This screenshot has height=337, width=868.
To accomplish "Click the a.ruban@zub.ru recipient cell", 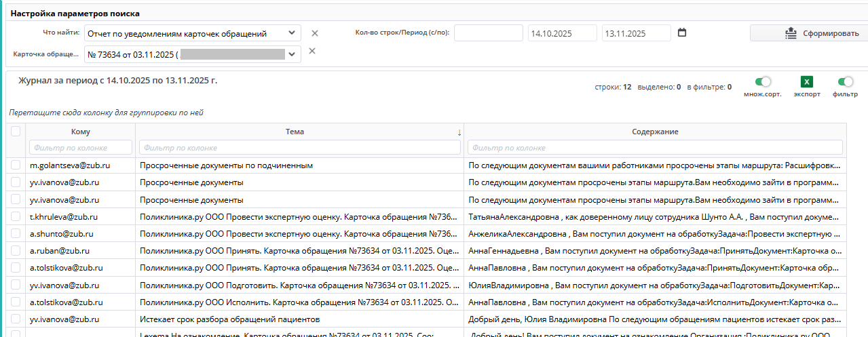I will pos(80,250).
